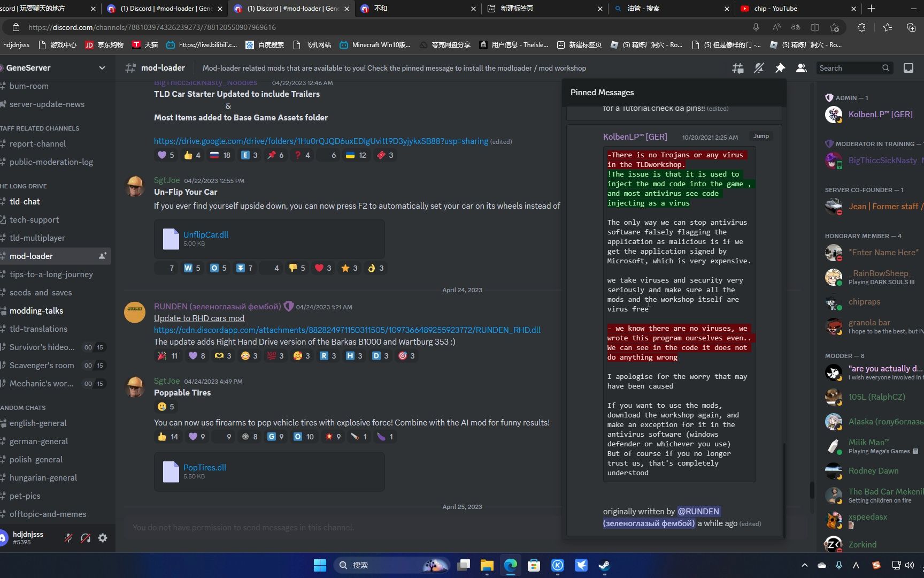
Task: Open Minecraft Win10版 bookmark
Action: coord(374,45)
